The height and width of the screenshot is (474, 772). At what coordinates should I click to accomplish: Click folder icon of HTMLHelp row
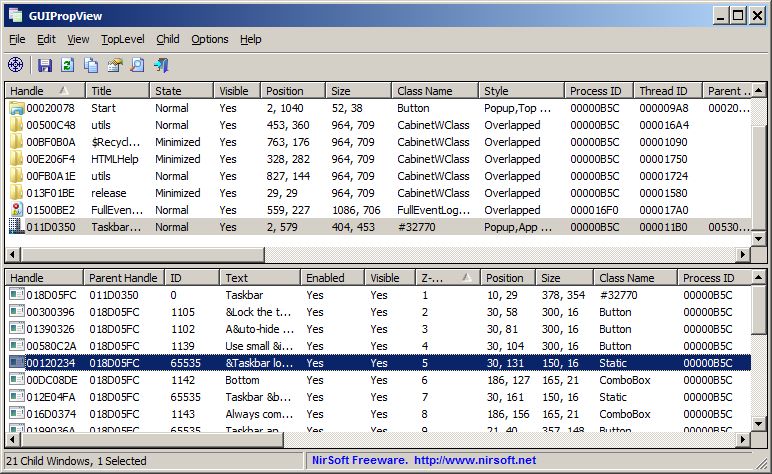pyautogui.click(x=17, y=159)
